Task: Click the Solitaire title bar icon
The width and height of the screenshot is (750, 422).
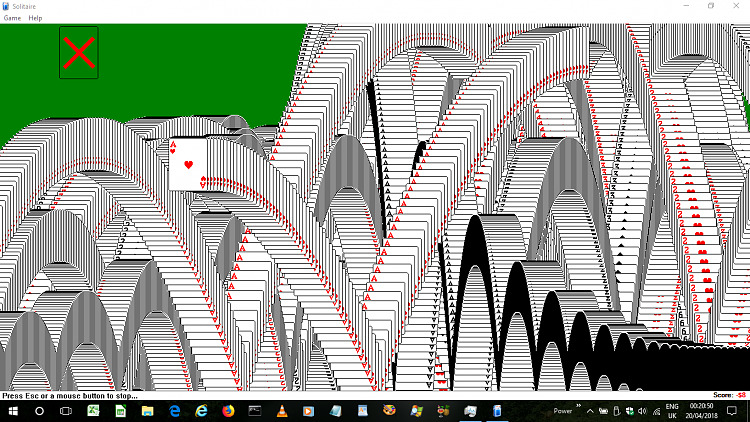Action: coord(6,6)
